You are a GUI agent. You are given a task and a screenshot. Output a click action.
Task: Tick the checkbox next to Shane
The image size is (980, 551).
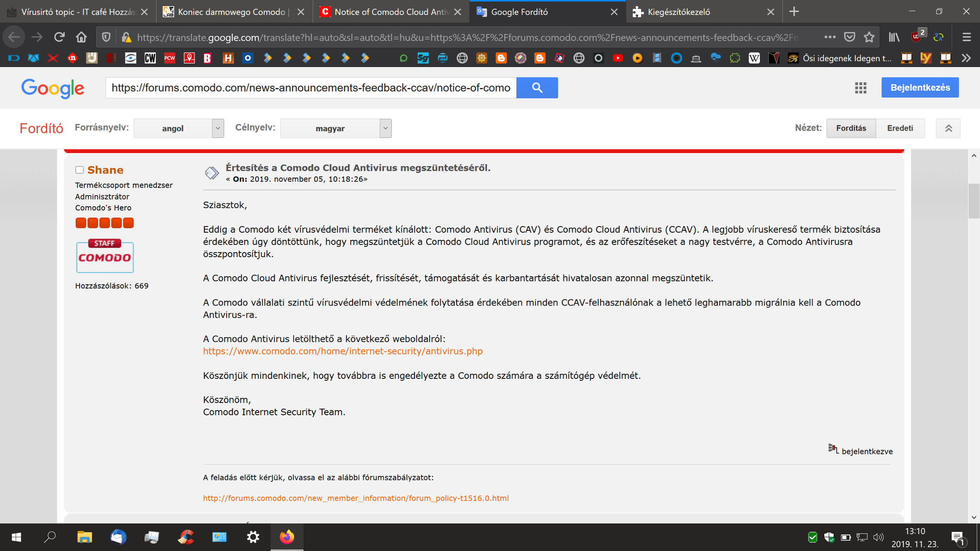(x=79, y=170)
